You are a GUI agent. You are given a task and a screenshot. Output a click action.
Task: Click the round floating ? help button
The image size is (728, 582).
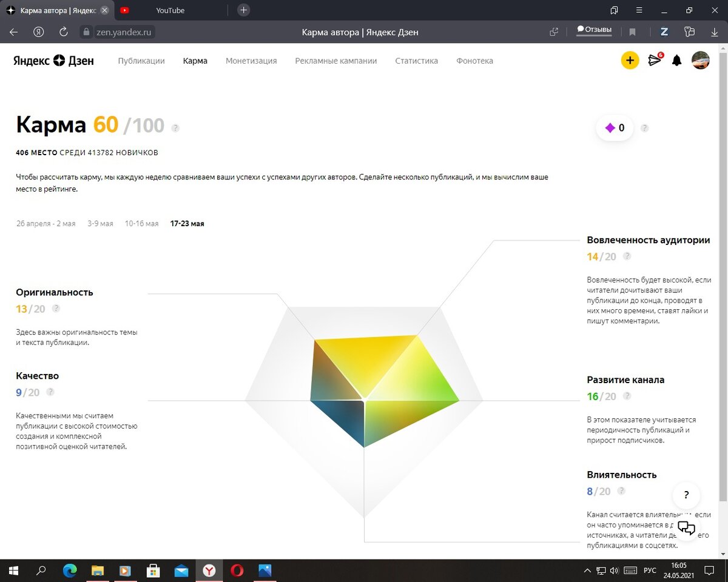coord(686,495)
